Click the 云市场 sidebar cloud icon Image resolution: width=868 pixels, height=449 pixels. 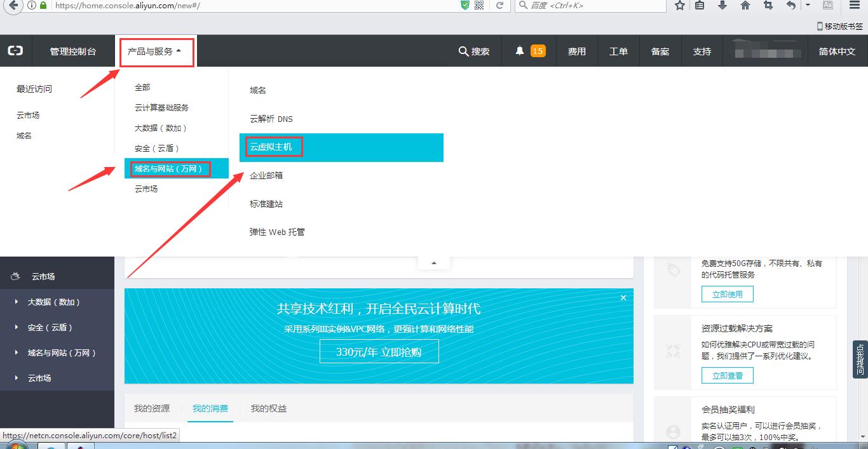tap(15, 276)
